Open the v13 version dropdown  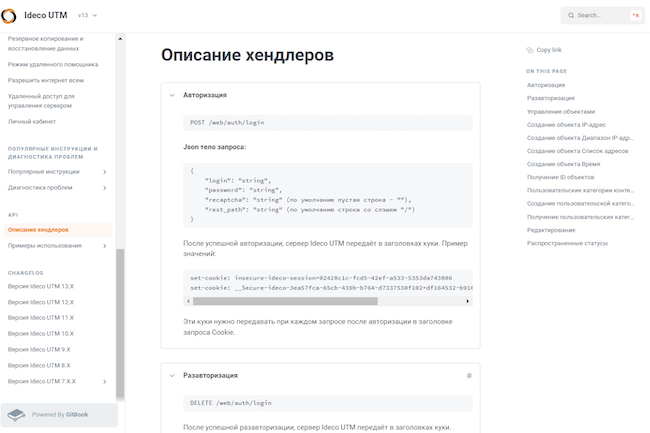pyautogui.click(x=87, y=15)
